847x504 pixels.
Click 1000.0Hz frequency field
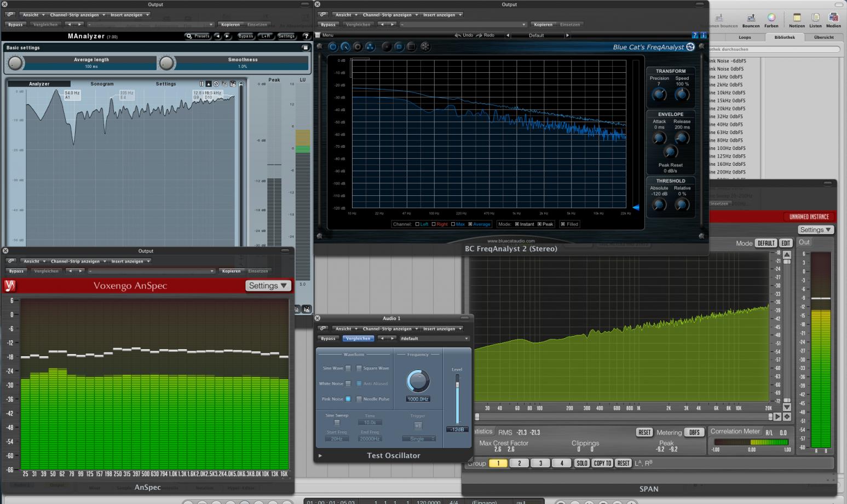pyautogui.click(x=418, y=399)
